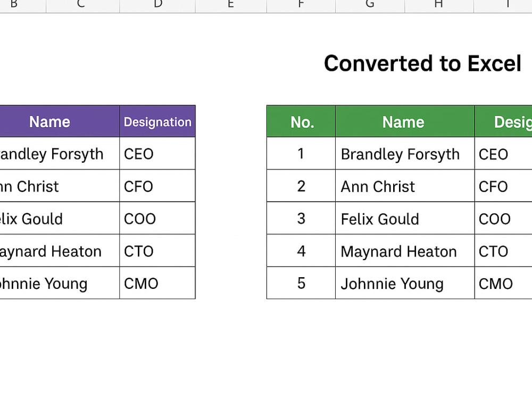The width and height of the screenshot is (532, 399).
Task: Click the green No. header cell
Action: pyautogui.click(x=301, y=121)
